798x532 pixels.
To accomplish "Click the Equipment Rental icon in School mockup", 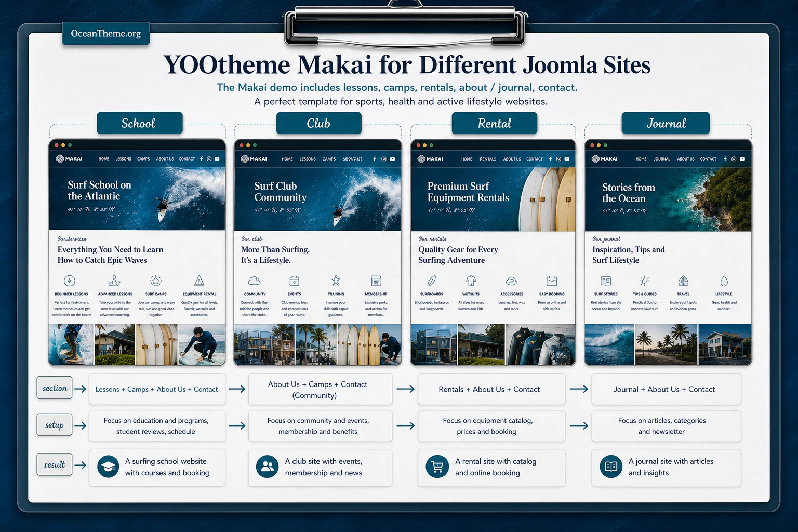I will point(199,281).
